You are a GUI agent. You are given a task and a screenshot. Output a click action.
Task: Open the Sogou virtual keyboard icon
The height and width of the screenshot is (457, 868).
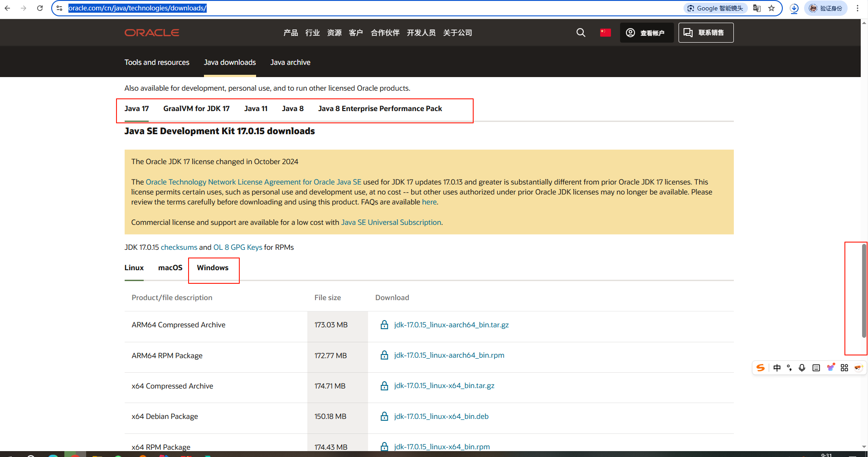point(816,368)
